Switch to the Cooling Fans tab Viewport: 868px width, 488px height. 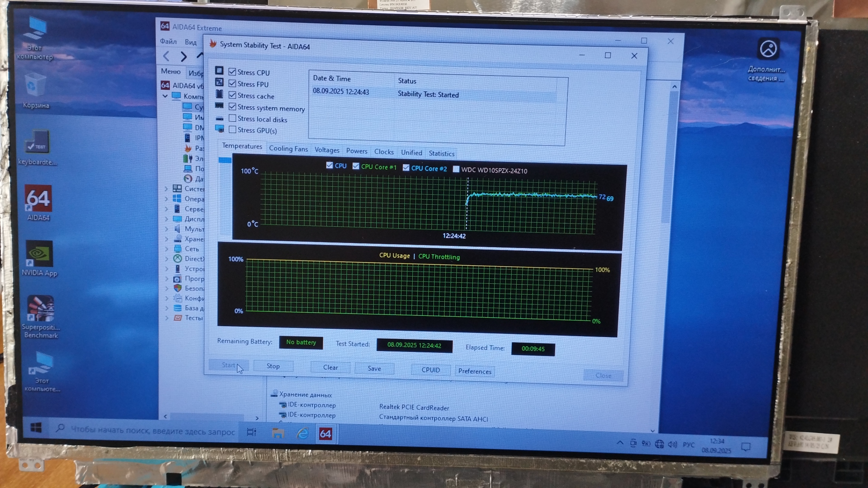tap(288, 149)
